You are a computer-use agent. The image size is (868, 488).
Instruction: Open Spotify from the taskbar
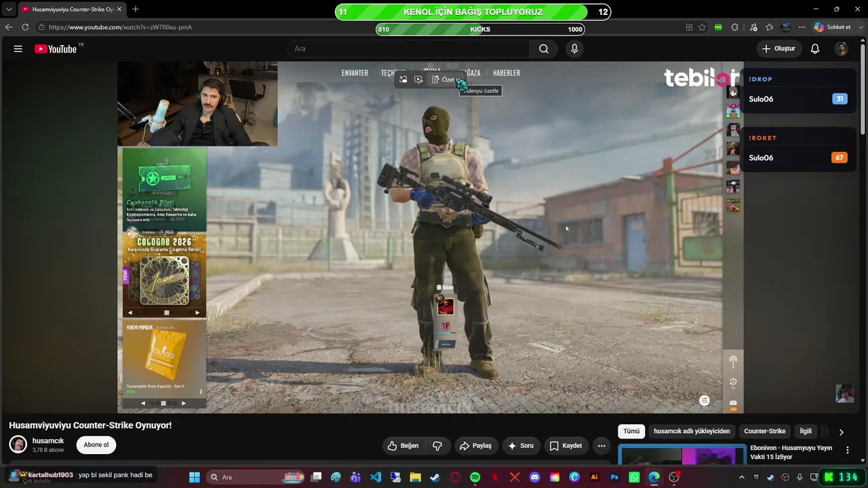[475, 477]
